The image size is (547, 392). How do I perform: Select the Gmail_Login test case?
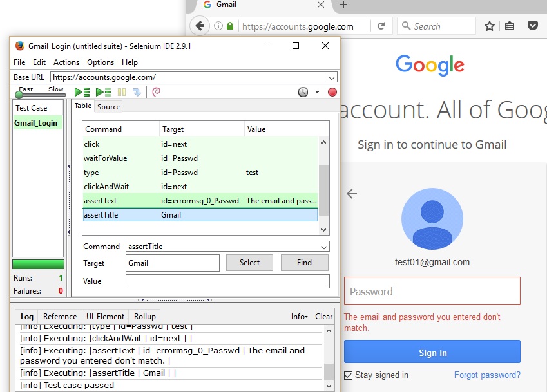[37, 123]
